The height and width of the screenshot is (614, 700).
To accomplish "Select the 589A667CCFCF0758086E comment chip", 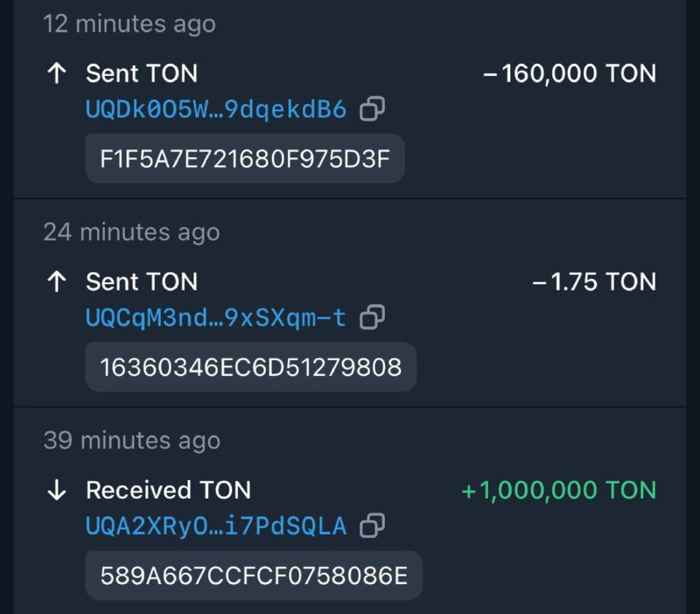I will click(254, 575).
